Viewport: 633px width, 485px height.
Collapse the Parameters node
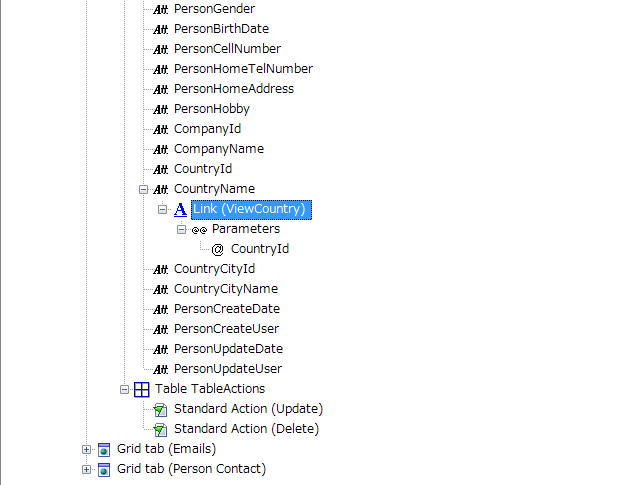[182, 229]
